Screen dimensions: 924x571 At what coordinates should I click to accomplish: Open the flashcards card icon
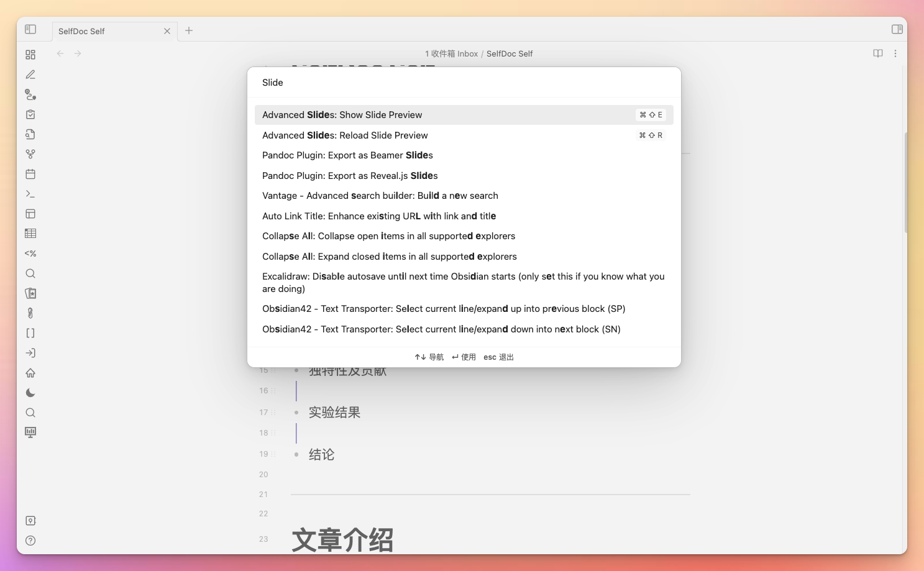[30, 293]
